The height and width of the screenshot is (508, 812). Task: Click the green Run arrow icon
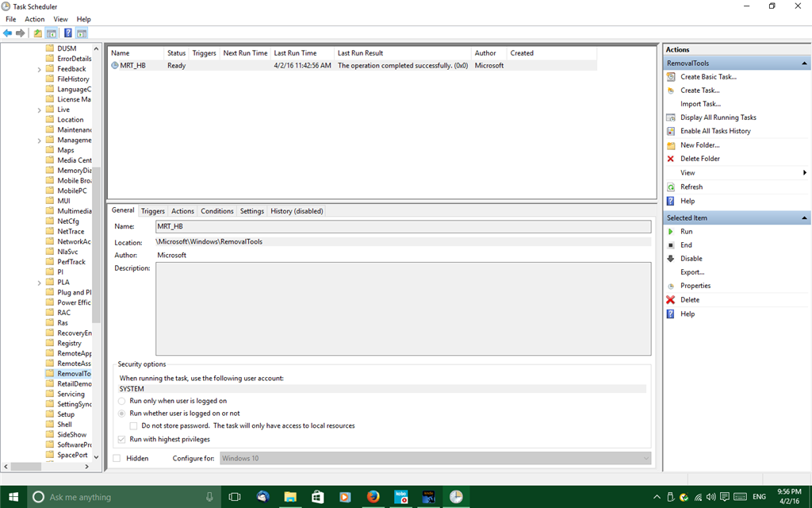[671, 232]
